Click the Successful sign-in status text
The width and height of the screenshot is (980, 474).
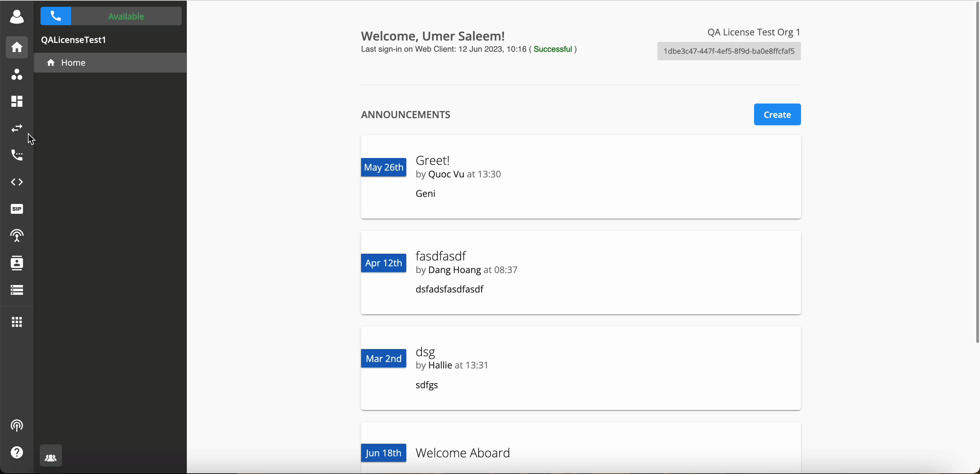pos(553,49)
